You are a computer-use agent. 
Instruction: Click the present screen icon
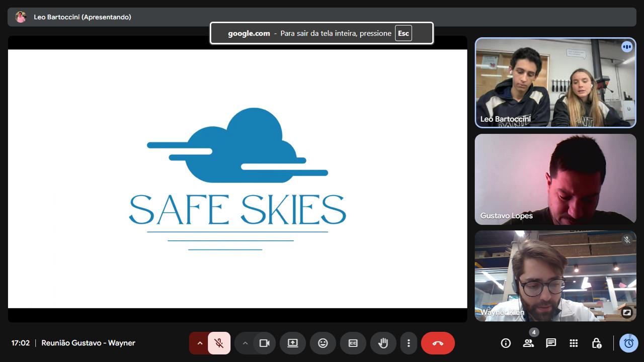[x=293, y=343]
